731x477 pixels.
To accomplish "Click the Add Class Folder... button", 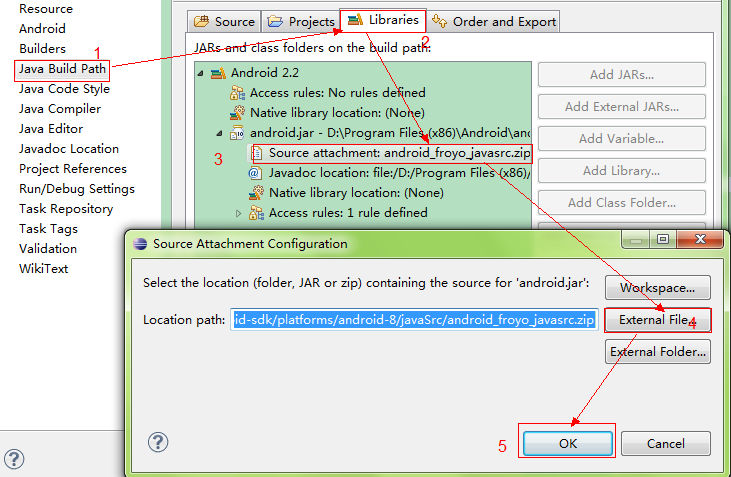I will (x=622, y=203).
